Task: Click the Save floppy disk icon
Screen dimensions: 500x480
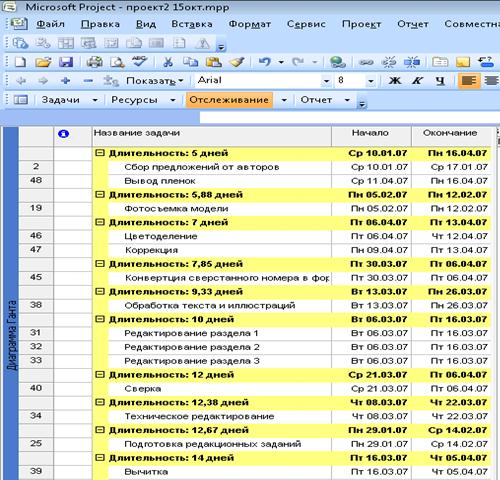Action: click(x=66, y=62)
